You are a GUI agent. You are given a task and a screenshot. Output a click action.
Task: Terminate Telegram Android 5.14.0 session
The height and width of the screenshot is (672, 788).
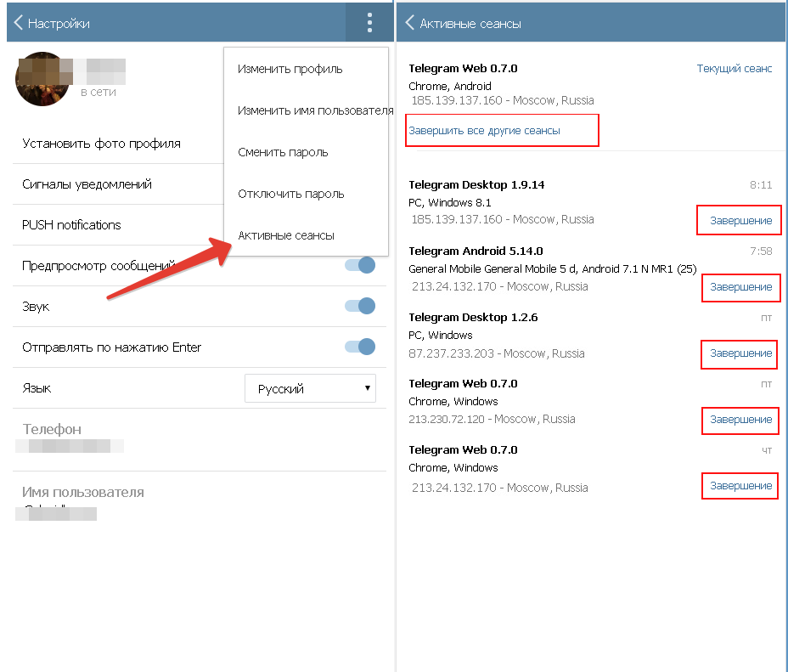pos(740,287)
